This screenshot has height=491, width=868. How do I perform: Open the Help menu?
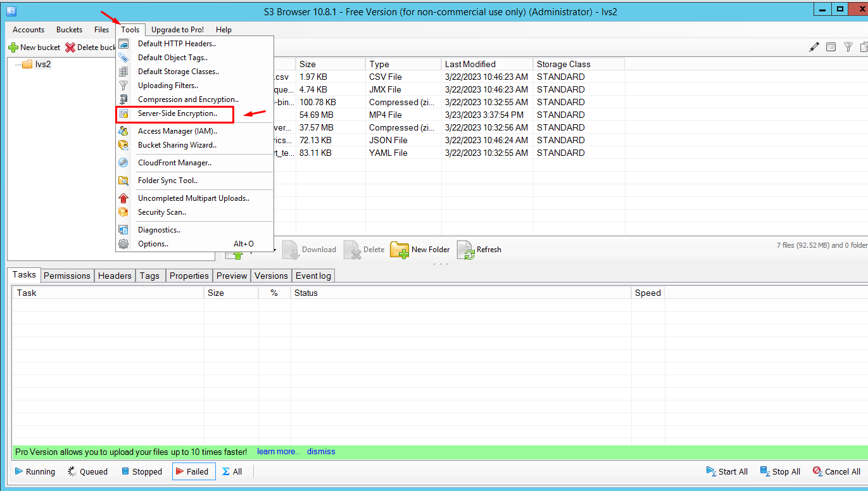223,30
